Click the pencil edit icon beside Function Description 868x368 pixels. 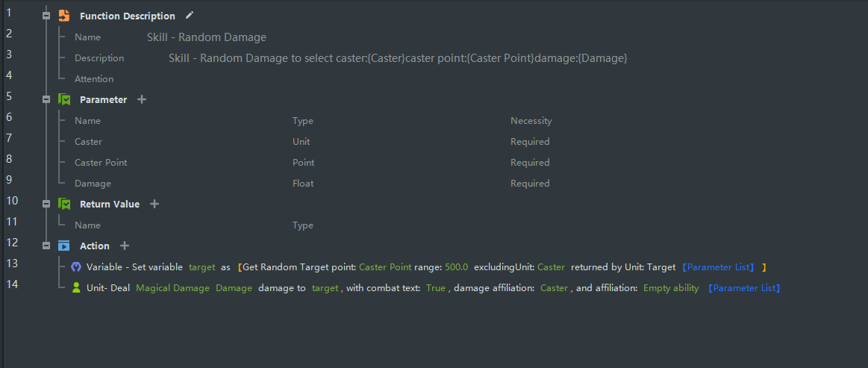[x=190, y=15]
